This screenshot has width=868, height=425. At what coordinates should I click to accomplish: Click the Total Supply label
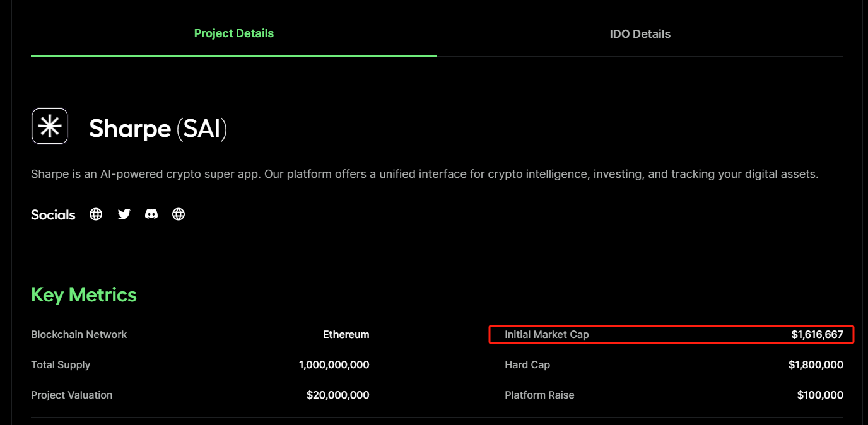point(61,365)
